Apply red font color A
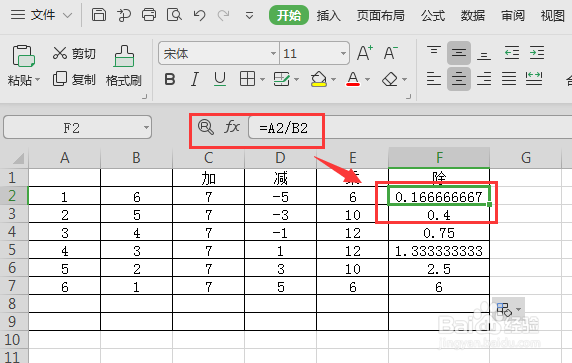The height and width of the screenshot is (363, 572). coord(353,79)
